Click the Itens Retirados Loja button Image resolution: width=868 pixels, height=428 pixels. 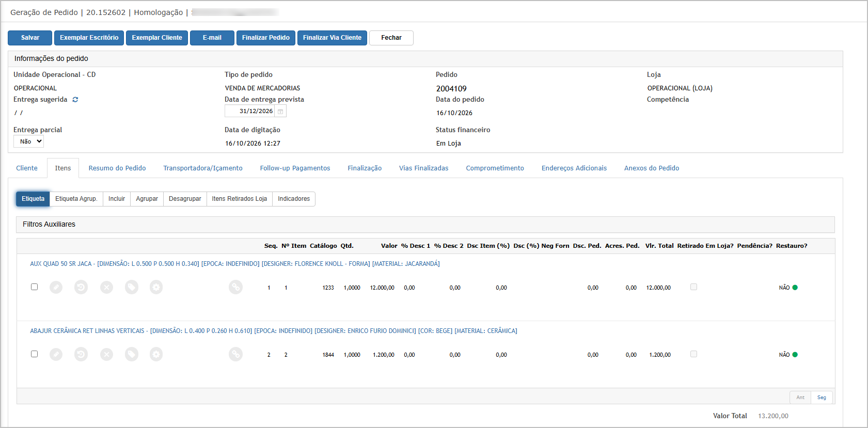click(240, 199)
